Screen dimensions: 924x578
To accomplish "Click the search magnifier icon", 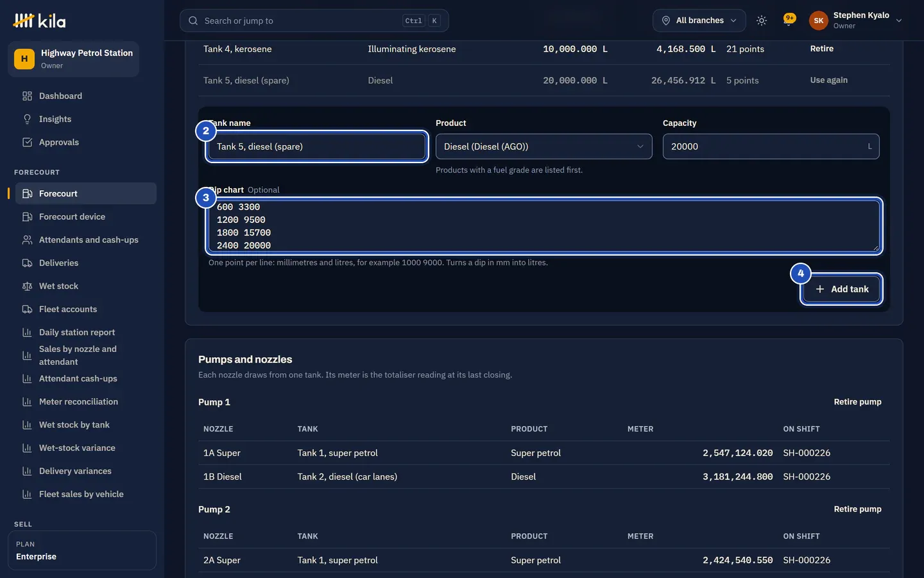I will coord(193,21).
